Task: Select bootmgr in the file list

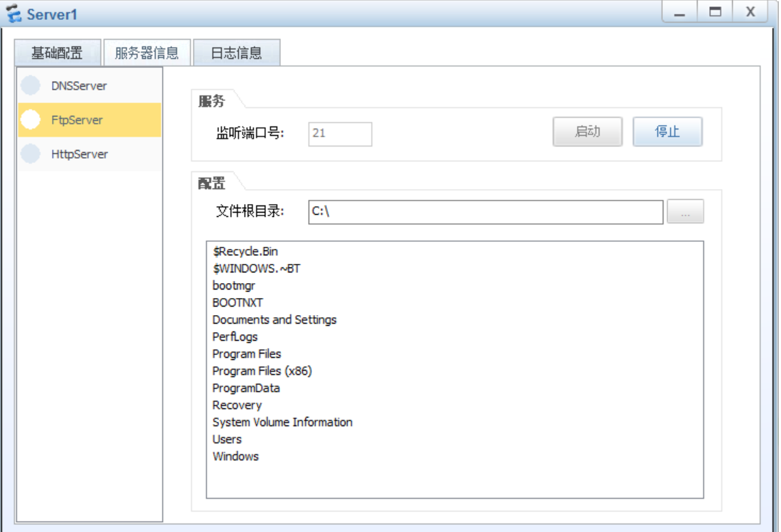Action: click(x=233, y=286)
